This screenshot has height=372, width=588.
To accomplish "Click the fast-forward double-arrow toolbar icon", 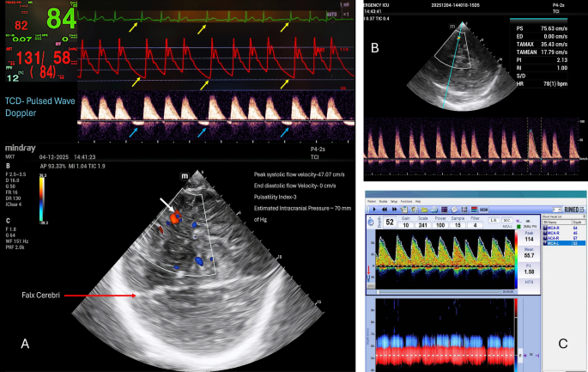I will click(x=395, y=210).
